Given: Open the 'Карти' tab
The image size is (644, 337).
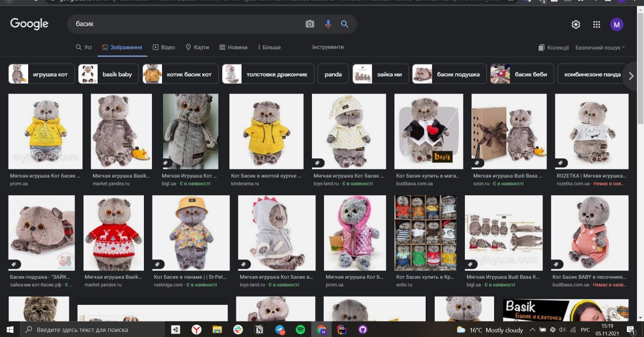Looking at the screenshot, I should coord(197,47).
